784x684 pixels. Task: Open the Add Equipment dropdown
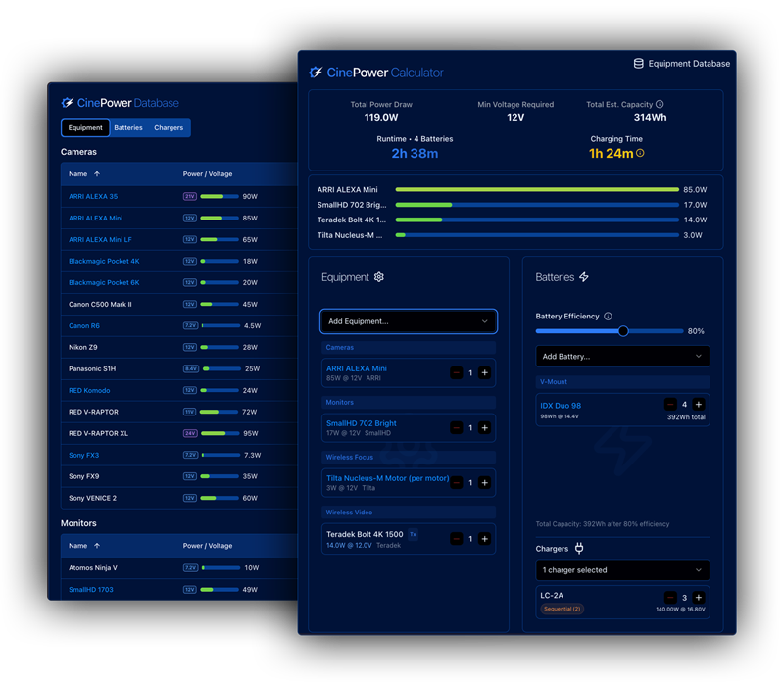409,321
